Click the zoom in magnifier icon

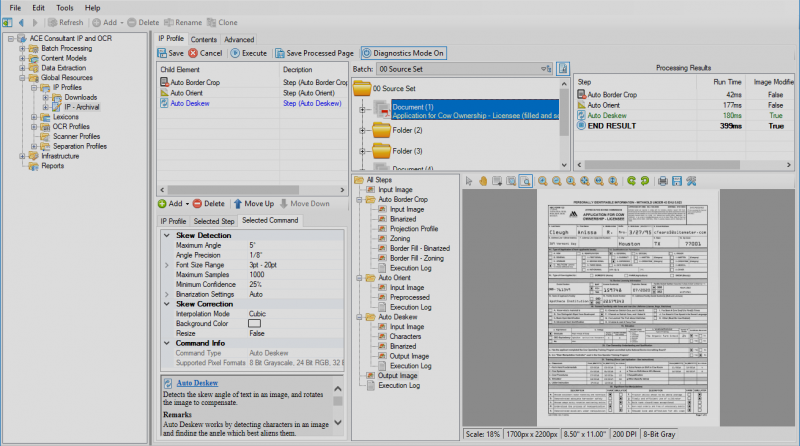tap(543, 180)
